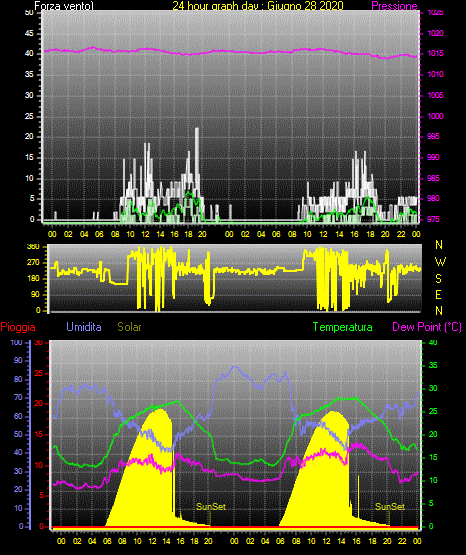Viewport: 466px width, 555px height.
Task: Click the green 'Temperatura' legend label
Action: tap(343, 327)
